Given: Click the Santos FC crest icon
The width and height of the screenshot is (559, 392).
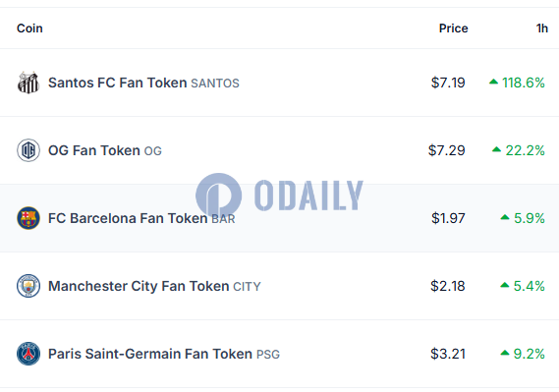Looking at the screenshot, I should click(28, 83).
